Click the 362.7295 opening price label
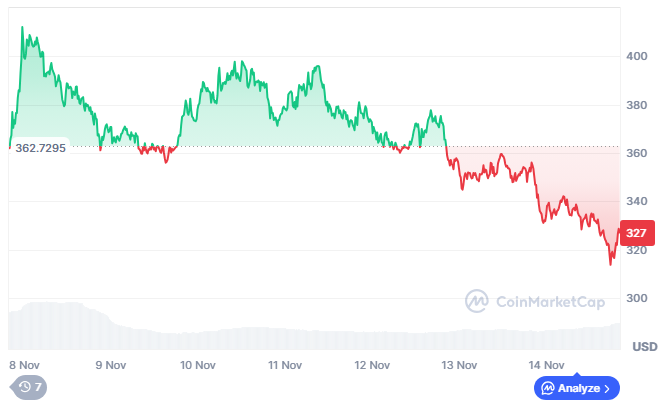Screen dimensions: 662x404 click(x=41, y=148)
